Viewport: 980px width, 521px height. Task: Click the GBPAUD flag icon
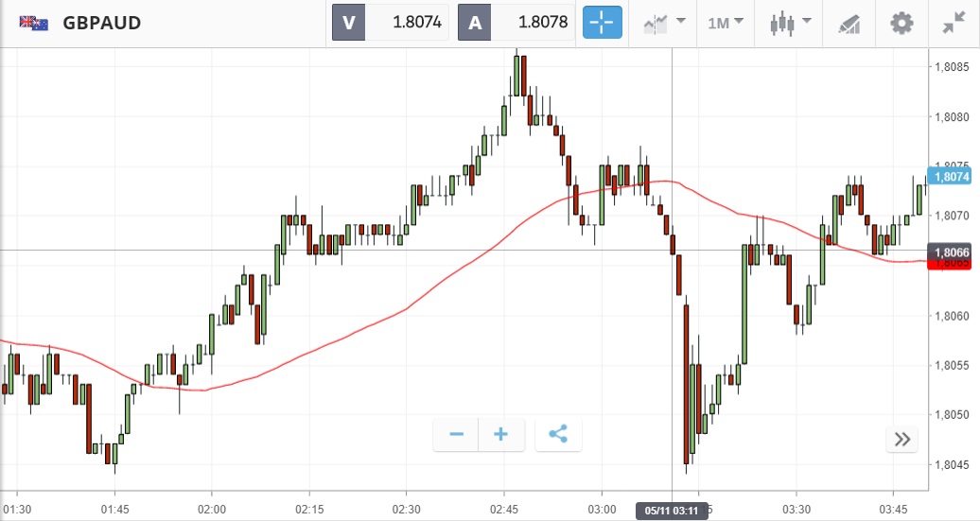click(x=34, y=23)
